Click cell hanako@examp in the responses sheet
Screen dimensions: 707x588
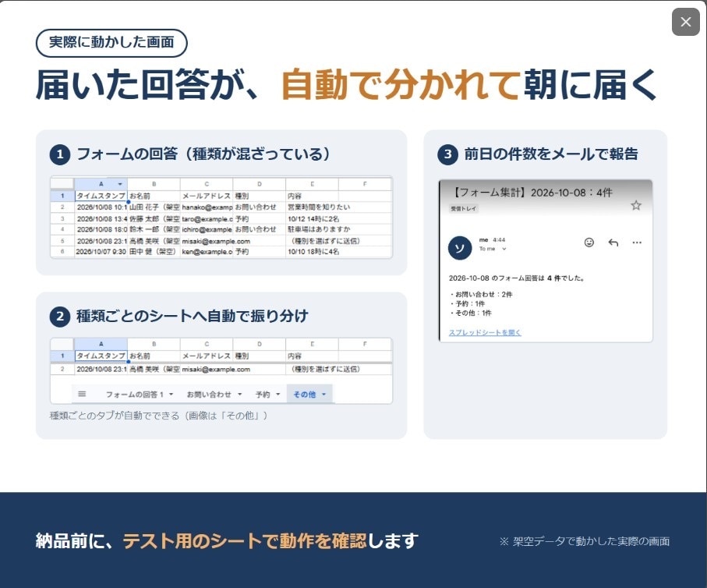(x=207, y=207)
